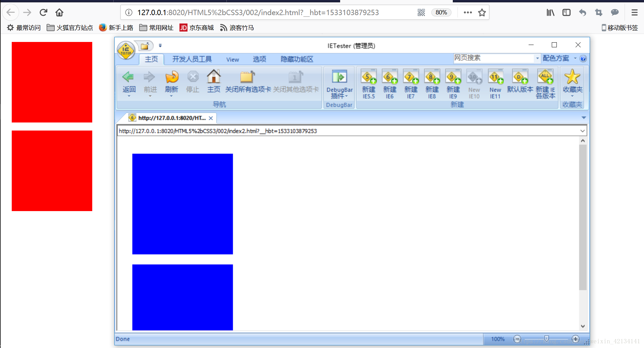Click the 关闭所有选项卡 icon
This screenshot has height=348, width=644.
247,80
